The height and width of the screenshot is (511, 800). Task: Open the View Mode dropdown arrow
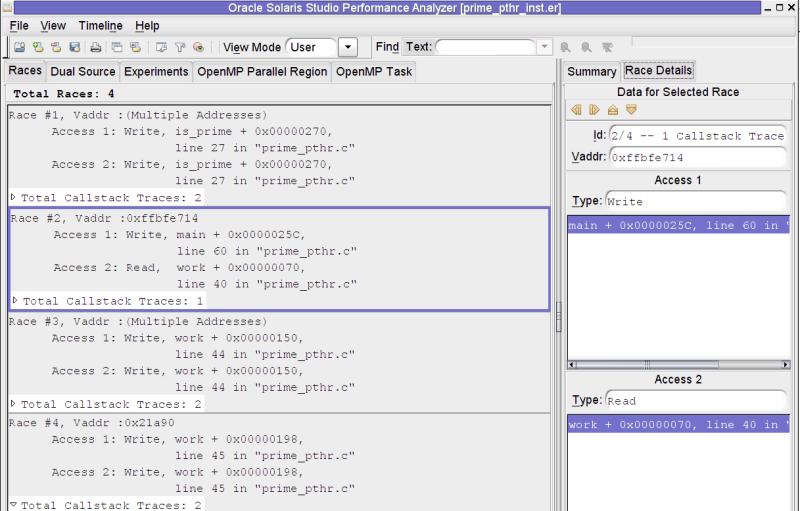[x=348, y=47]
